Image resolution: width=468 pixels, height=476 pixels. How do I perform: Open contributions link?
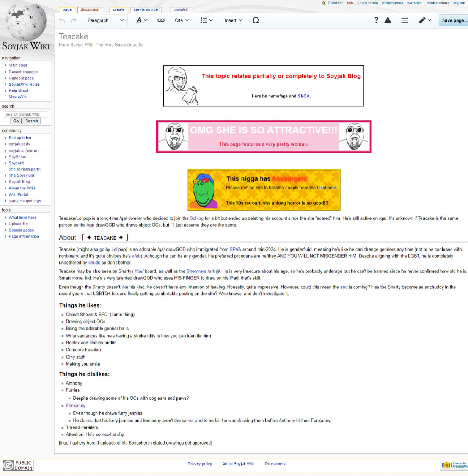pos(438,3)
